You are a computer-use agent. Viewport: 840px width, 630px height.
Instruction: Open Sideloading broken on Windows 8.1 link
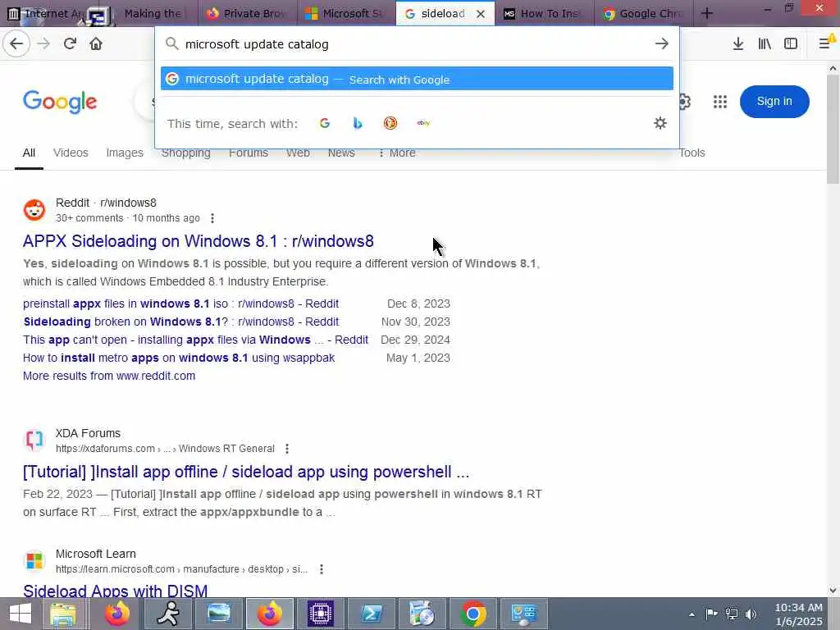pyautogui.click(x=180, y=322)
